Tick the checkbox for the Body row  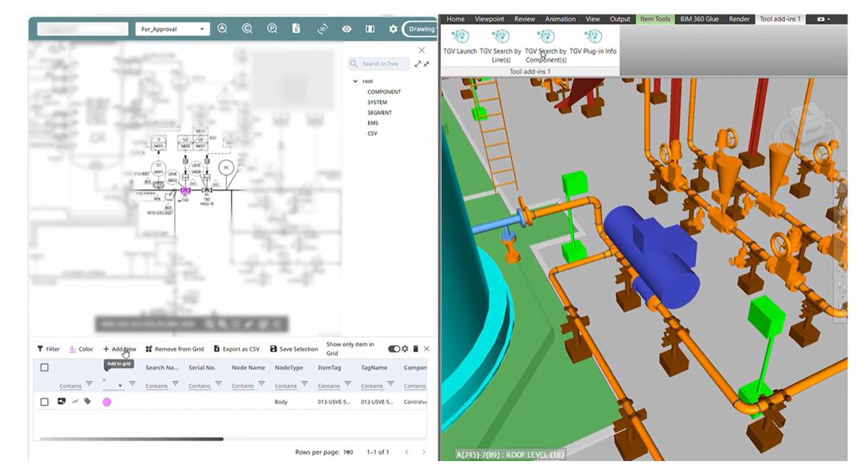pyautogui.click(x=44, y=402)
